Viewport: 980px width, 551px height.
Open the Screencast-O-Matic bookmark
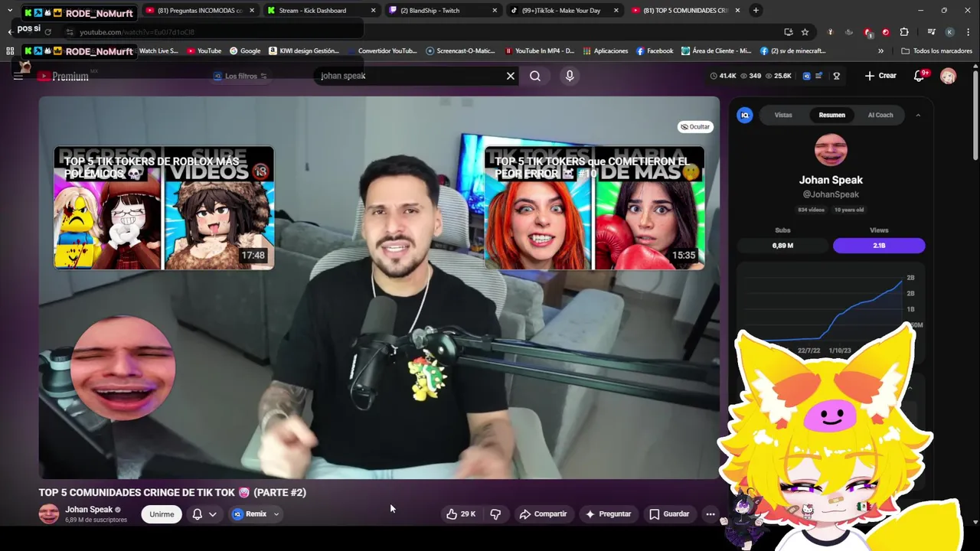[460, 51]
